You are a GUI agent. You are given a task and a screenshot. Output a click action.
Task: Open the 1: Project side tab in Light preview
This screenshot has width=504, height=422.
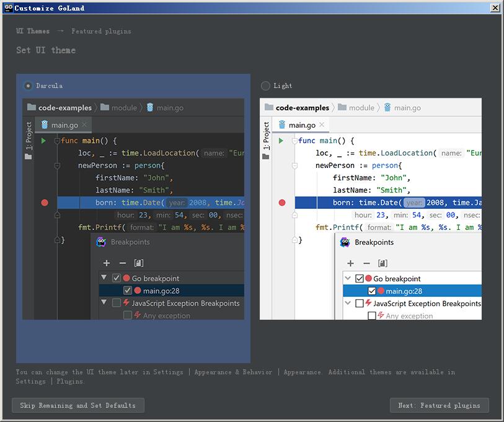[266, 140]
